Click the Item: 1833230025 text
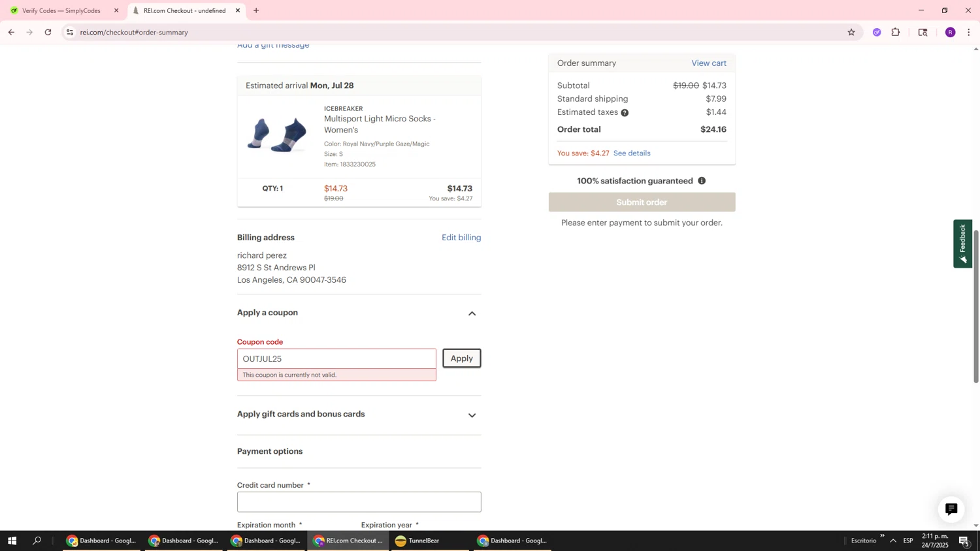The height and width of the screenshot is (551, 980). tap(350, 165)
